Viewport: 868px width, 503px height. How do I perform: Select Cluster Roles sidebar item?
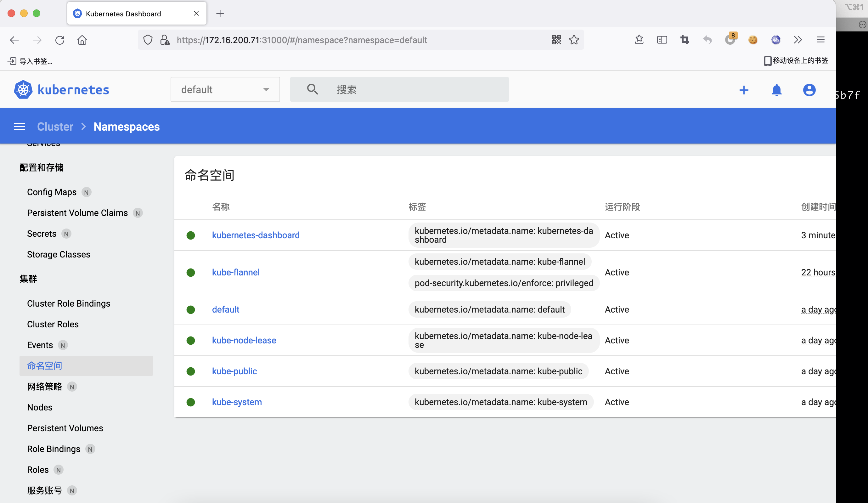point(53,324)
